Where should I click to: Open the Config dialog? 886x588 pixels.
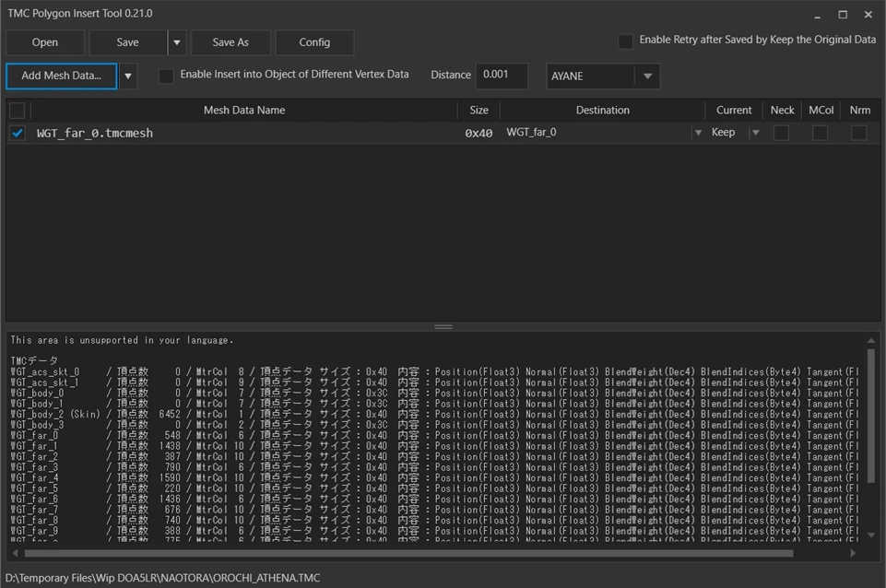click(314, 42)
